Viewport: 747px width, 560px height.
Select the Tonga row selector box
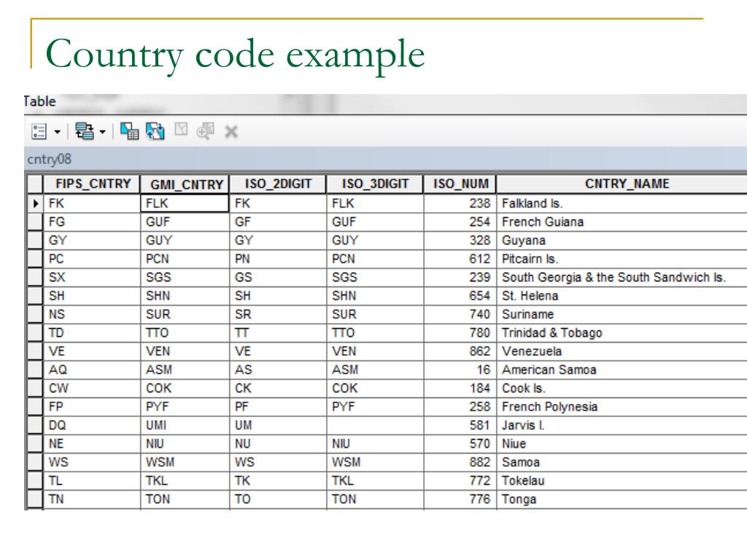(x=35, y=499)
